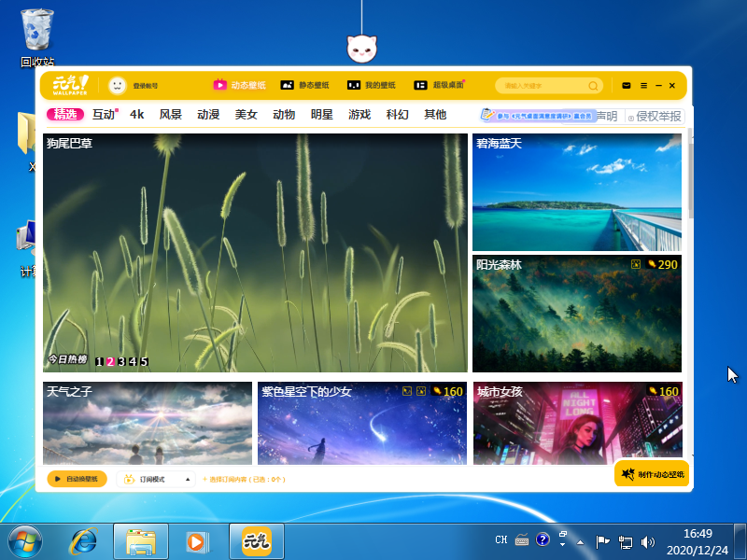The image size is (747, 560).
Task: Click the cat mascot hanging above window
Action: click(361, 48)
